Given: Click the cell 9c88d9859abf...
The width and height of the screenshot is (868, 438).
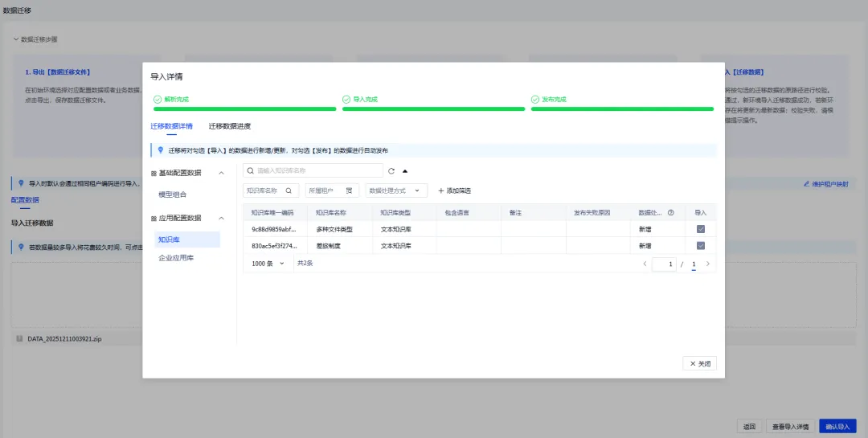Looking at the screenshot, I should click(x=275, y=229).
